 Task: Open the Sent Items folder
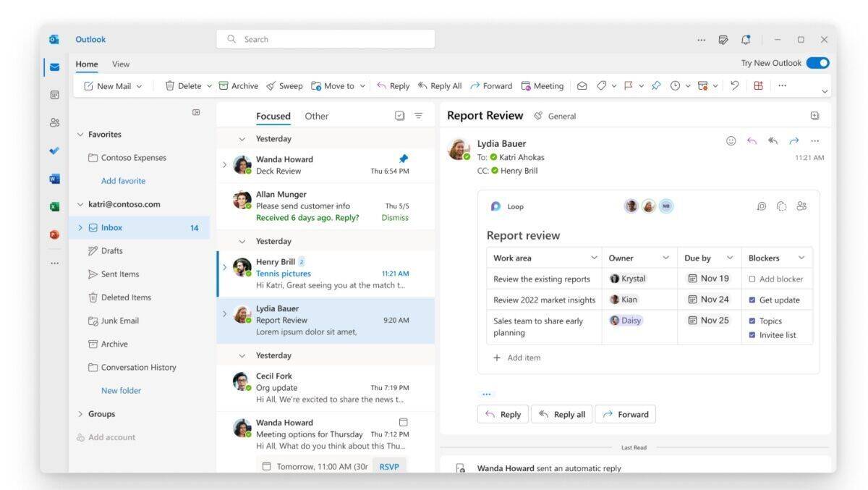click(x=119, y=274)
